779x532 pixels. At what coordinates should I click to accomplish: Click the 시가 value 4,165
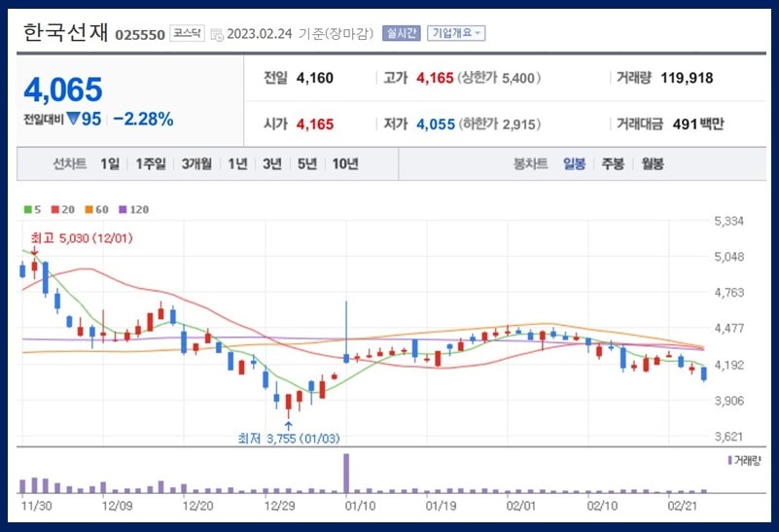pos(315,124)
